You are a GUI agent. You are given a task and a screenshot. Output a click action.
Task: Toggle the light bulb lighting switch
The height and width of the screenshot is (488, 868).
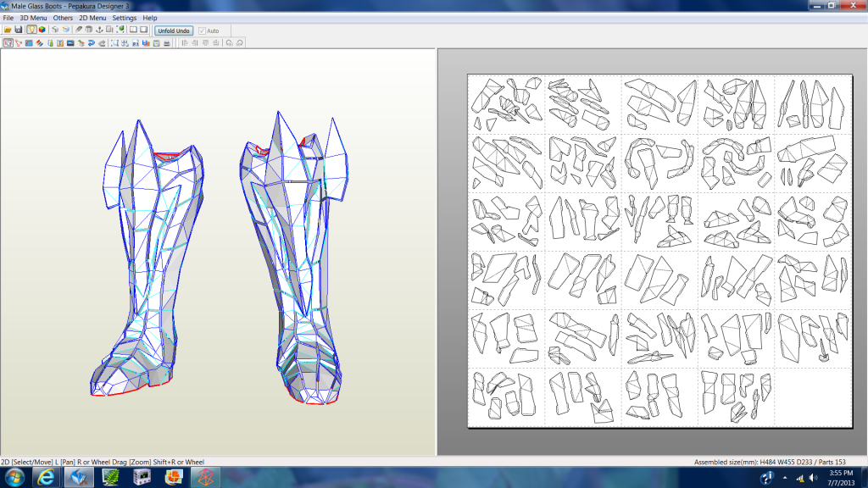pyautogui.click(x=31, y=30)
